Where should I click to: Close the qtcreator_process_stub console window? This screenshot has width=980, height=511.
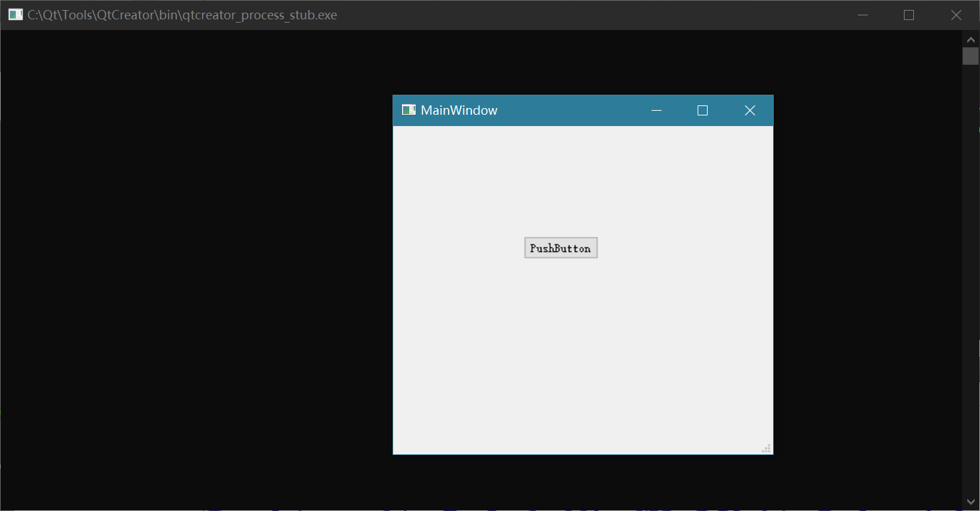pos(956,15)
